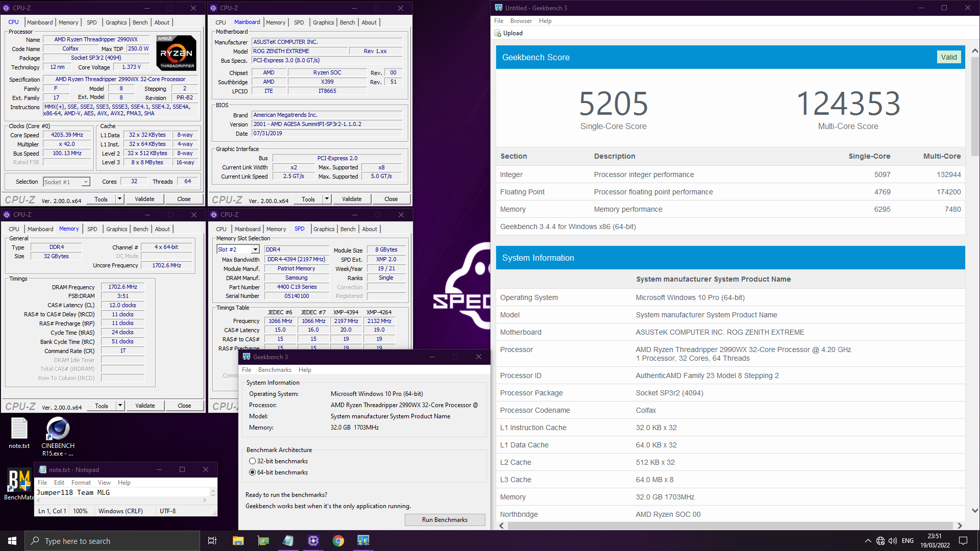Click the green graphics card taskbar icon
This screenshot has height=551, width=980.
coord(263,541)
